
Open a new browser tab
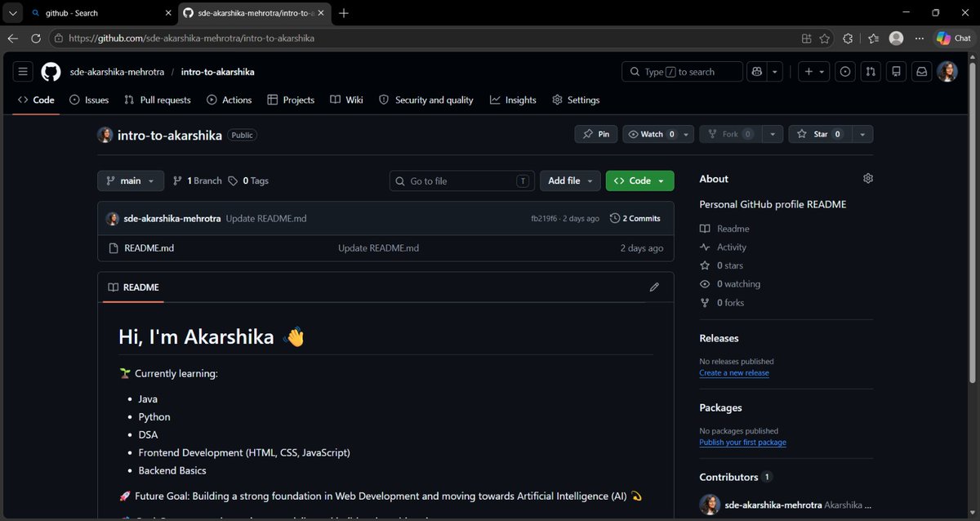(344, 13)
